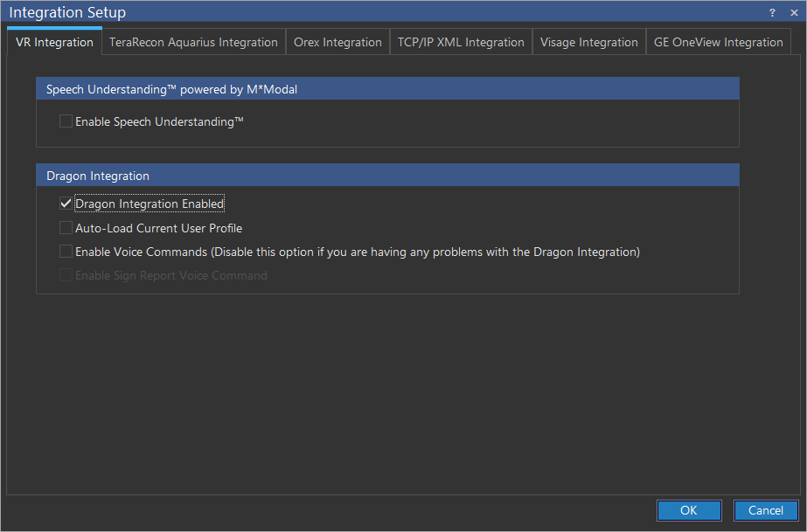
Task: Tick the Auto-Load Current User Profile checkbox
Action: (x=66, y=228)
